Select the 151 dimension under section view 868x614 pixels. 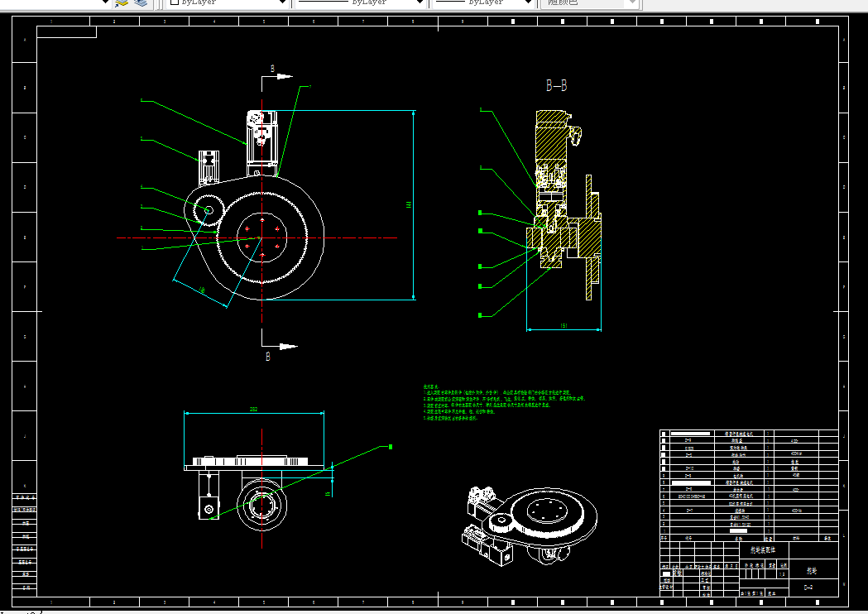pos(563,325)
